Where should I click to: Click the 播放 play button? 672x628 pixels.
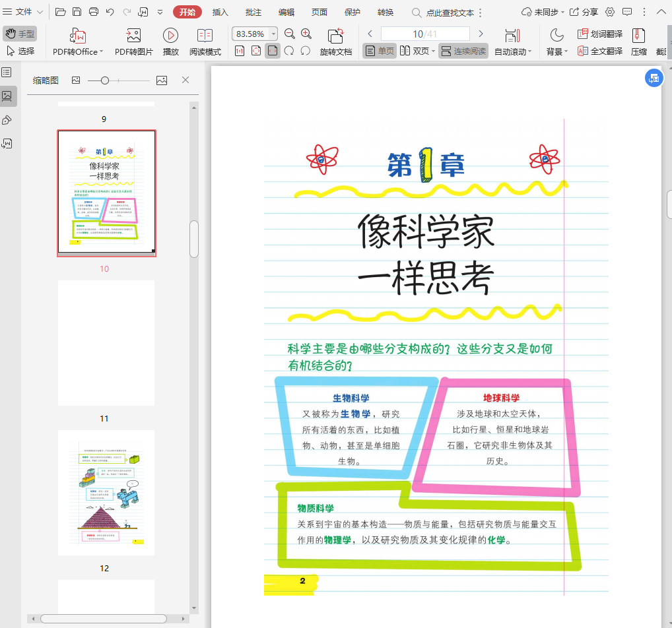click(x=170, y=42)
